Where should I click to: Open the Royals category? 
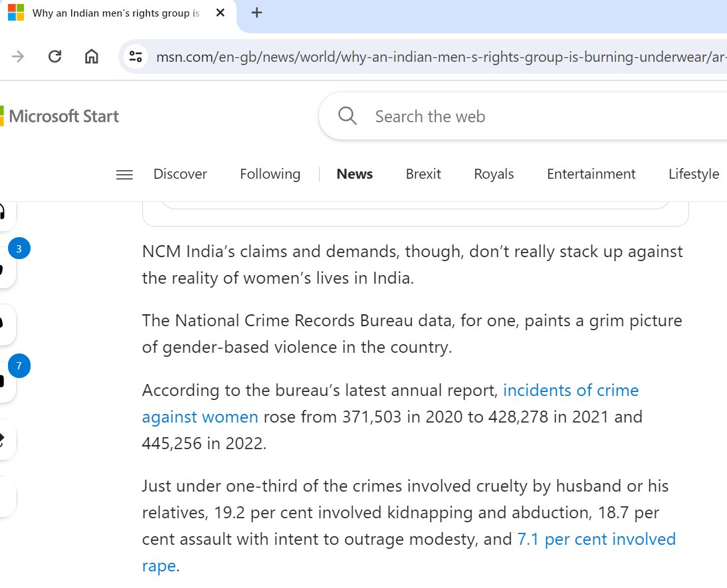(494, 174)
